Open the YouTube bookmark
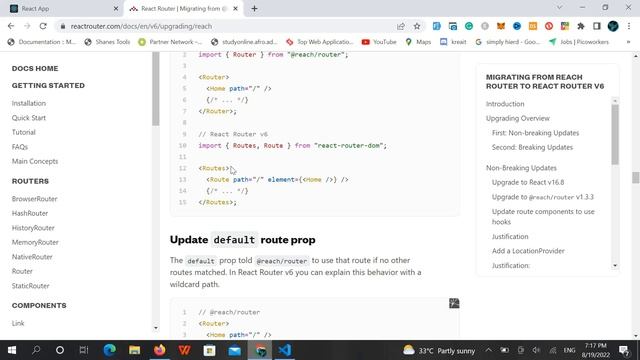640x360 pixels. tap(379, 42)
